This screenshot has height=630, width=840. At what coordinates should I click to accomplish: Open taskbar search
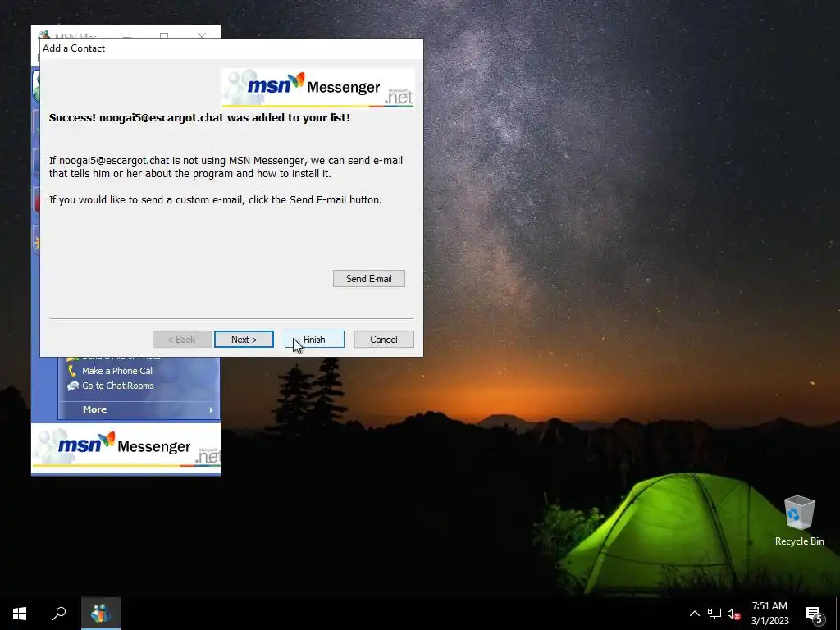click(x=59, y=614)
